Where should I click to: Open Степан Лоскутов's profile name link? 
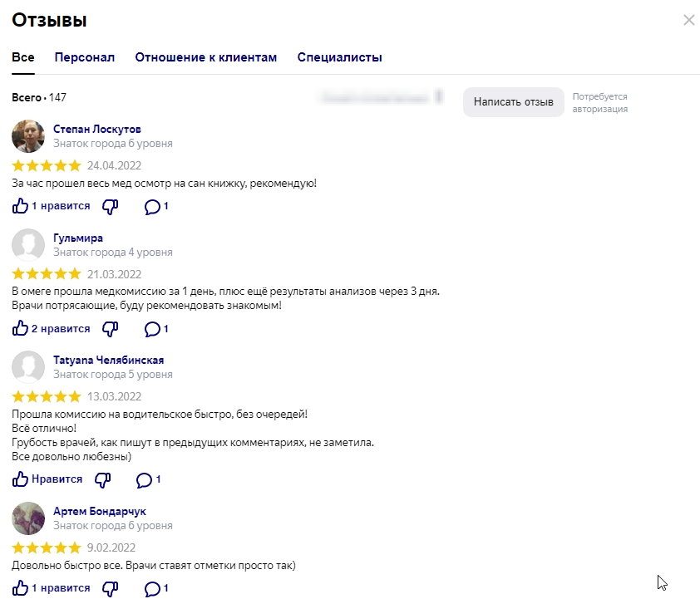pos(97,130)
